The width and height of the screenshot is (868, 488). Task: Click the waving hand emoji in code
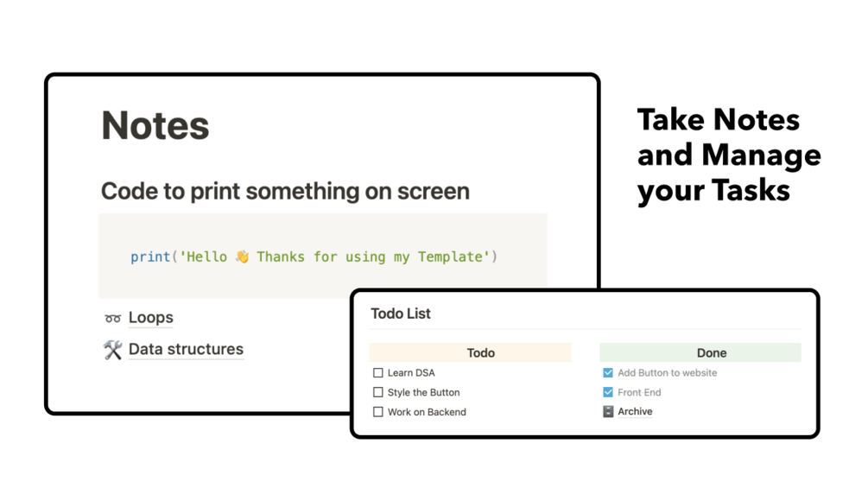pos(242,257)
